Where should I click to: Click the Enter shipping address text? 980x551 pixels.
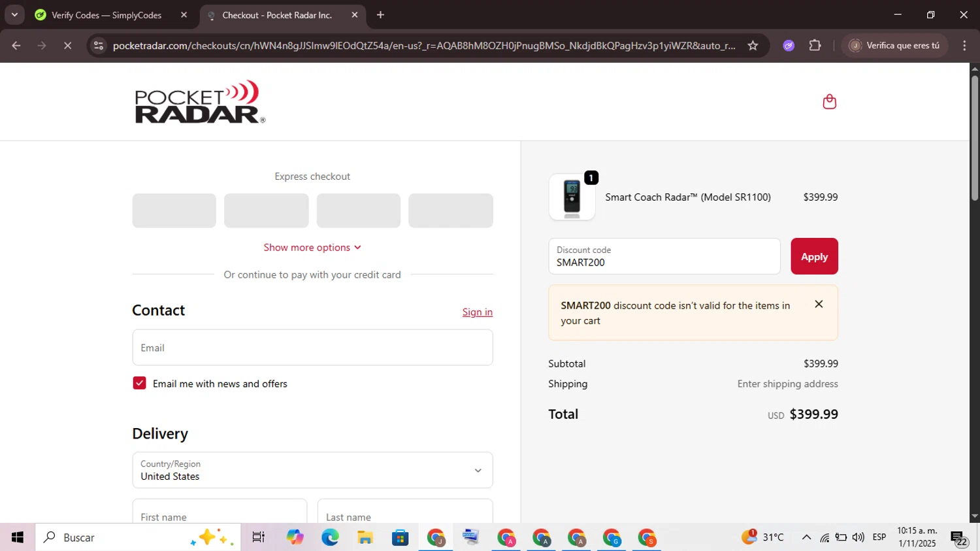pyautogui.click(x=787, y=384)
